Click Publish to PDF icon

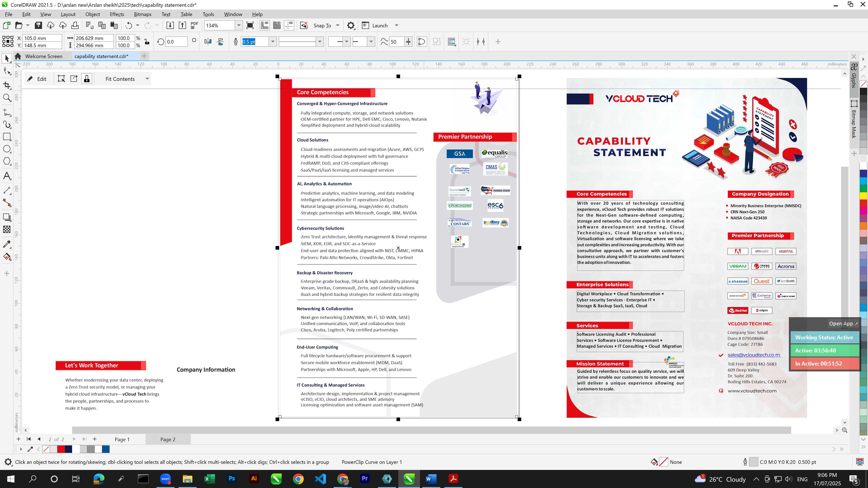(x=194, y=25)
